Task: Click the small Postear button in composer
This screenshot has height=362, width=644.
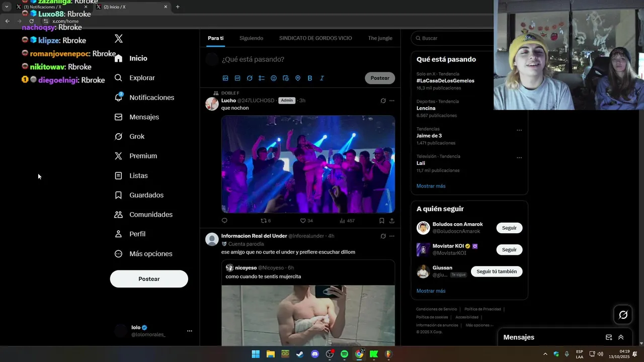Action: pyautogui.click(x=380, y=78)
